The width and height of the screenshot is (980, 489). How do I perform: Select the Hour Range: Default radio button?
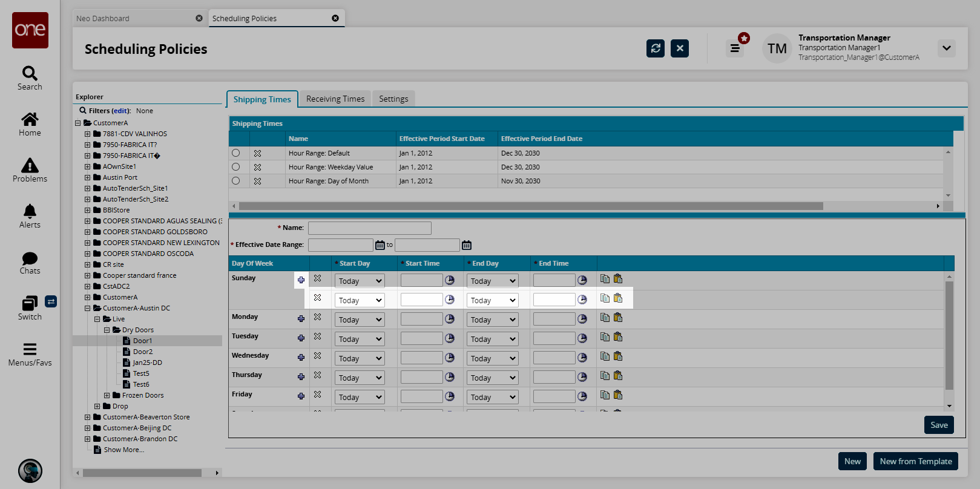click(x=236, y=153)
